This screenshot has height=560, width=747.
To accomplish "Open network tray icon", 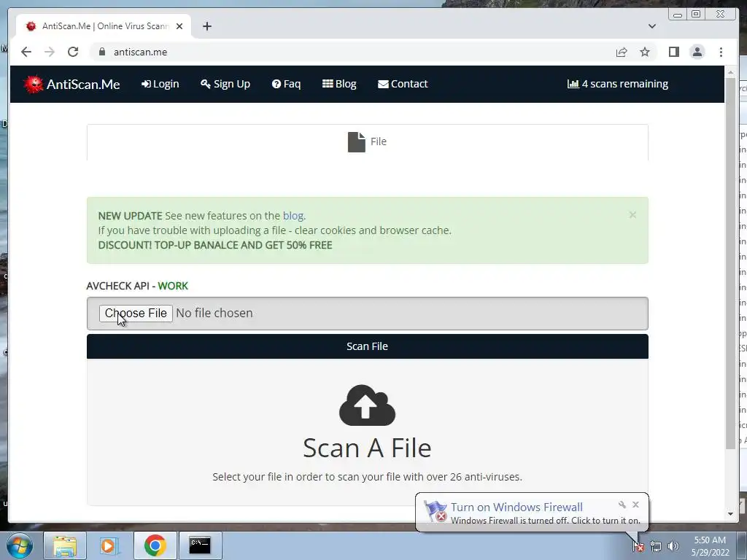I will 656,546.
